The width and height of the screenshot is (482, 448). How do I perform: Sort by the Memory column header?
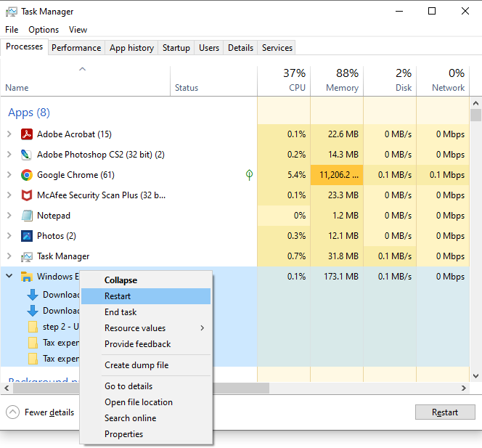(337, 81)
